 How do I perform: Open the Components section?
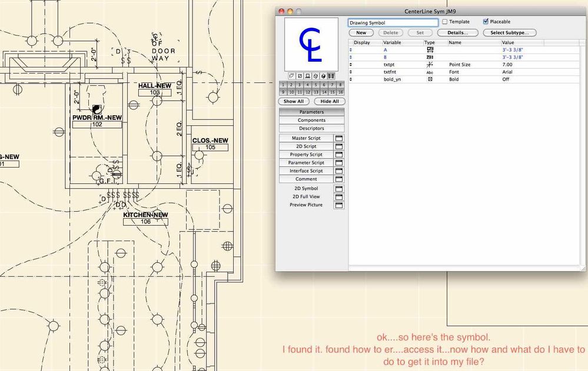(x=311, y=120)
